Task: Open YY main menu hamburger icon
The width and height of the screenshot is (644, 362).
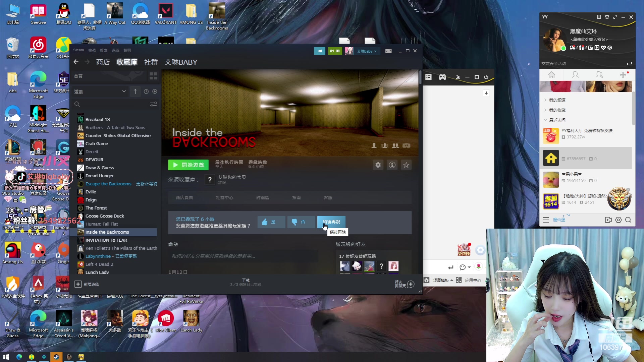Action: [x=546, y=220]
